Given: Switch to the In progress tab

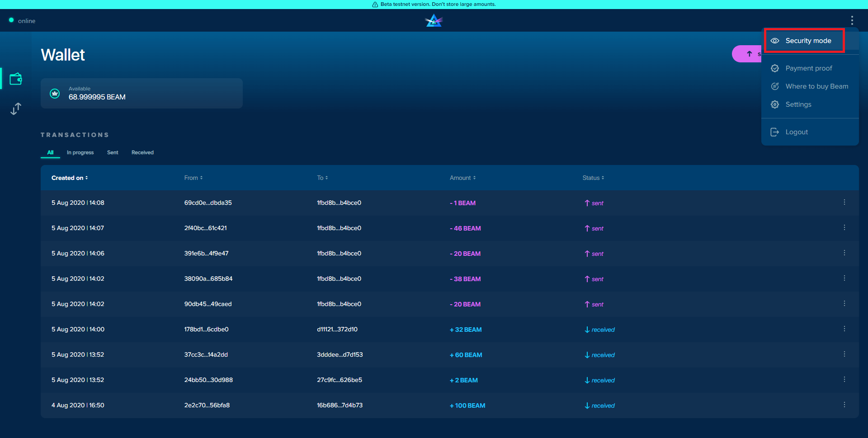Looking at the screenshot, I should pos(80,153).
